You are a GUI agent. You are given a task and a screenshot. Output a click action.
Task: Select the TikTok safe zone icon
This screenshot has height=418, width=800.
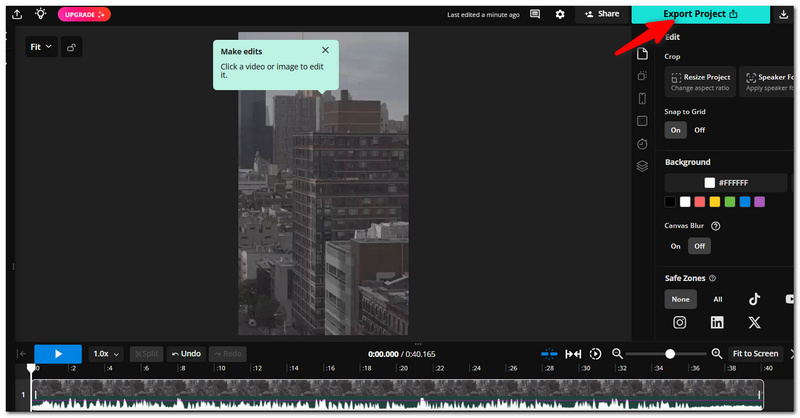click(x=755, y=299)
